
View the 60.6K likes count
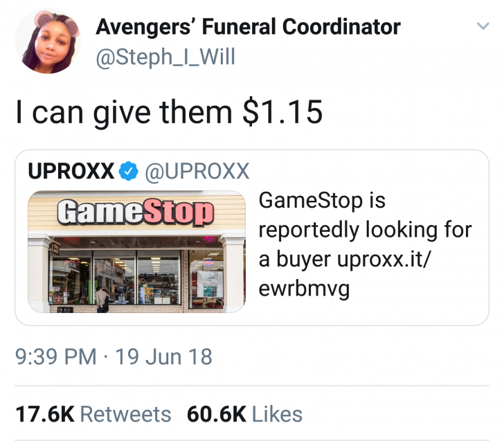point(217,414)
